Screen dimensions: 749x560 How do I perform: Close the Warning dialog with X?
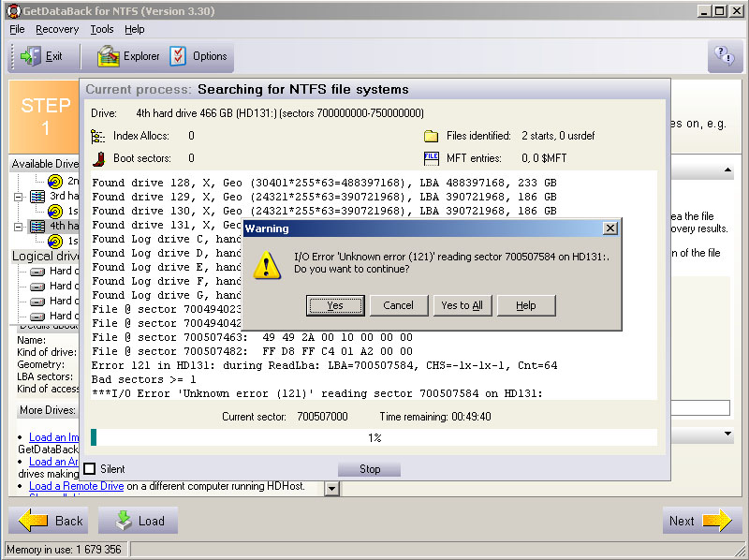coord(610,228)
